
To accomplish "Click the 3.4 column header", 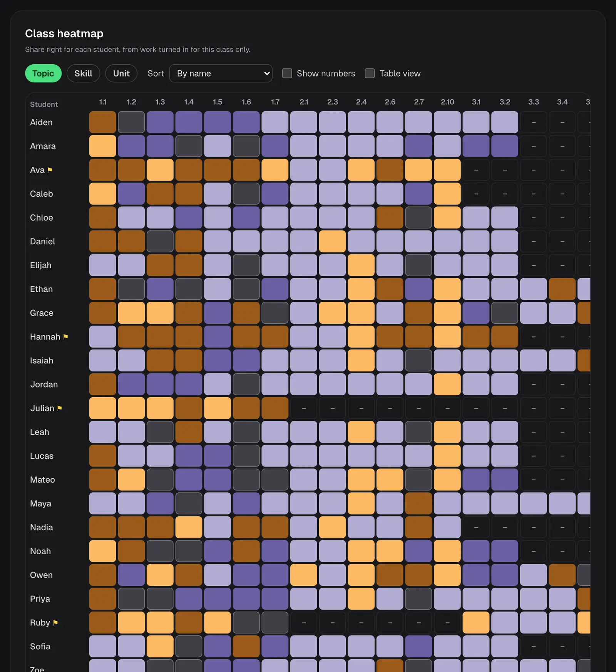I will [562, 102].
